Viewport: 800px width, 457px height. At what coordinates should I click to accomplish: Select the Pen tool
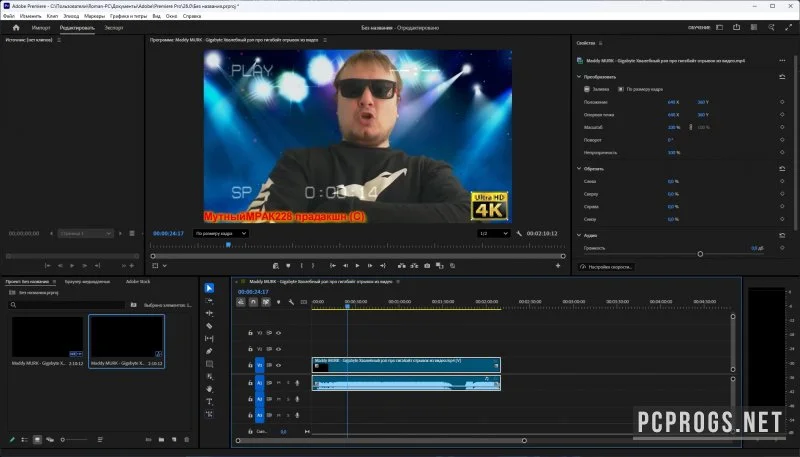coord(209,351)
